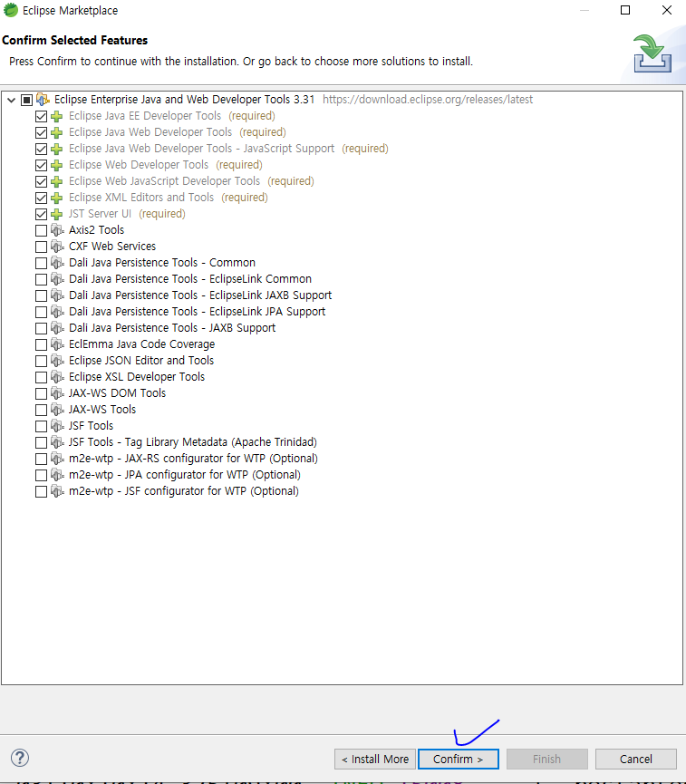The height and width of the screenshot is (784, 686).
Task: Click the JAX-WS DOM Tools feature icon
Action: [x=57, y=393]
